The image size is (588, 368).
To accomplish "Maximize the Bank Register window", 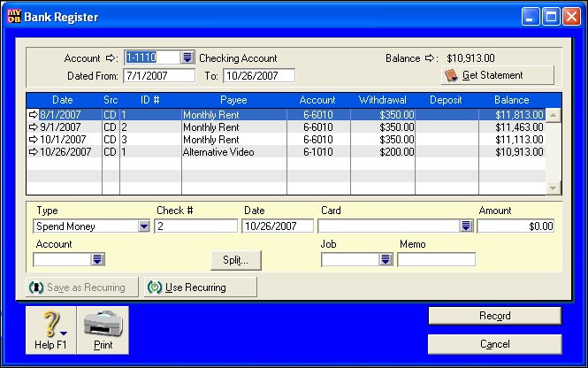I will click(x=551, y=17).
